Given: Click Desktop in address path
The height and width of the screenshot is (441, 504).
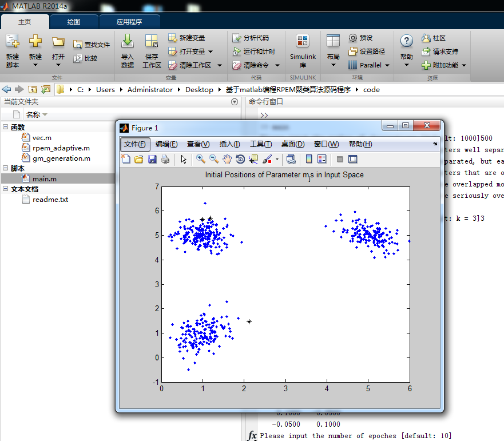Looking at the screenshot, I should 199,90.
